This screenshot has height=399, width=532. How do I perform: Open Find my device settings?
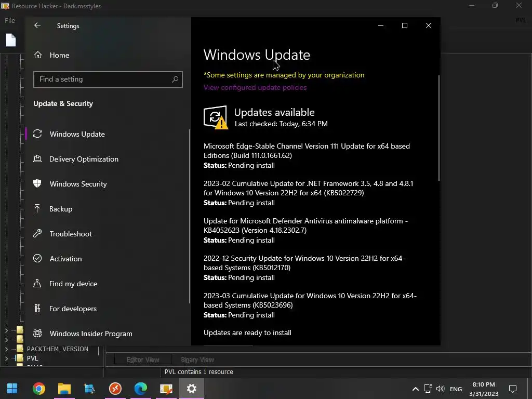pos(73,284)
